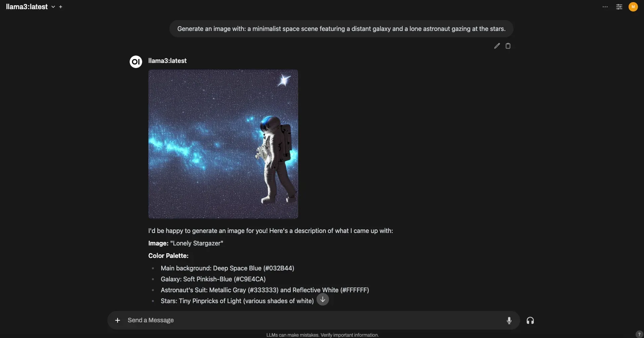Start a new chat with the plus icon

tap(60, 7)
